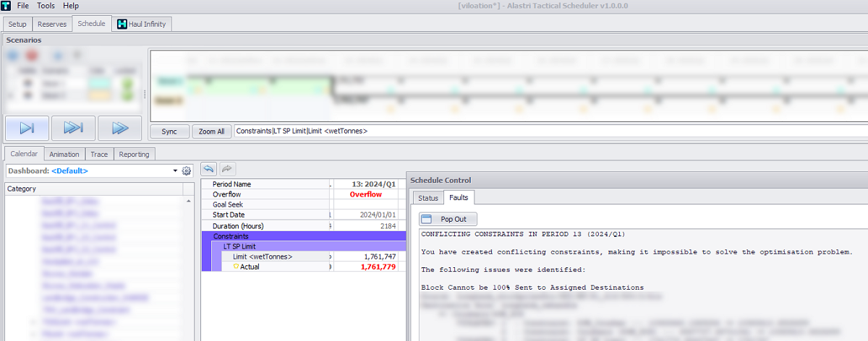This screenshot has height=341, width=868.
Task: Click the undo arrow icon
Action: 208,168
